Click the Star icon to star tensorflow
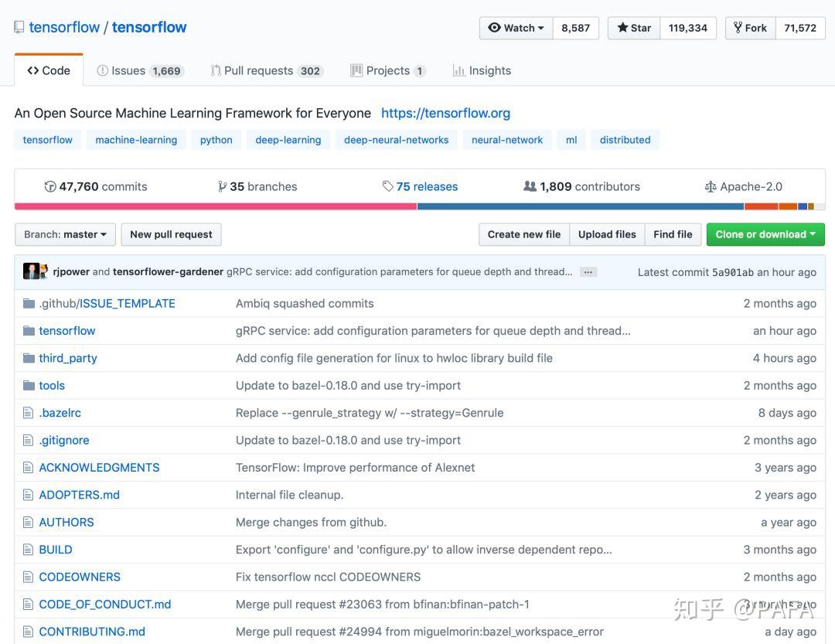The width and height of the screenshot is (835, 644). [x=623, y=27]
